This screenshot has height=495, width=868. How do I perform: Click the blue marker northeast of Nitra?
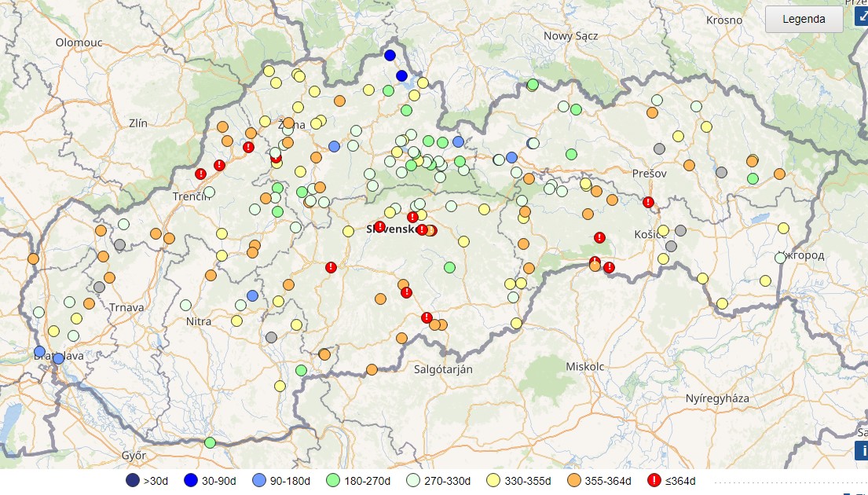[x=252, y=295]
